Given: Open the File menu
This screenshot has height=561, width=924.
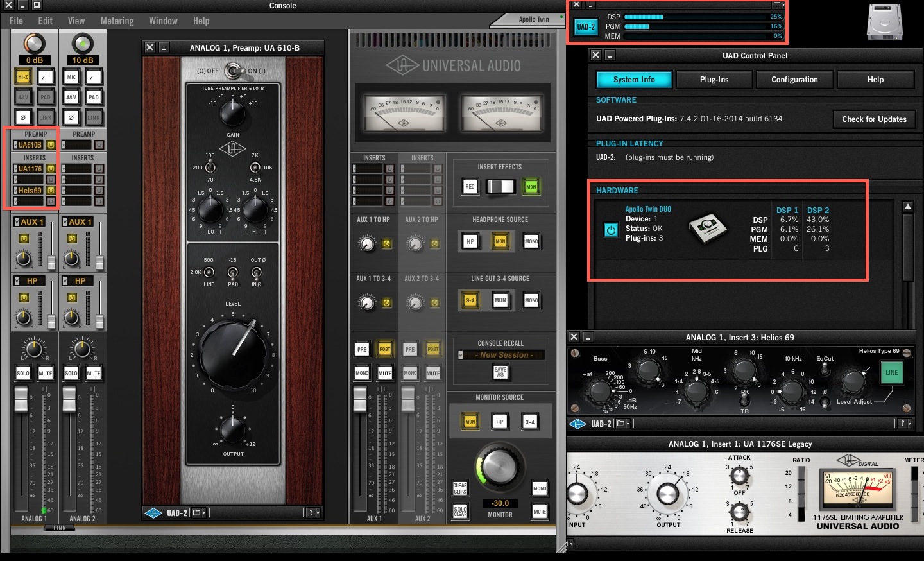Looking at the screenshot, I should [x=16, y=21].
